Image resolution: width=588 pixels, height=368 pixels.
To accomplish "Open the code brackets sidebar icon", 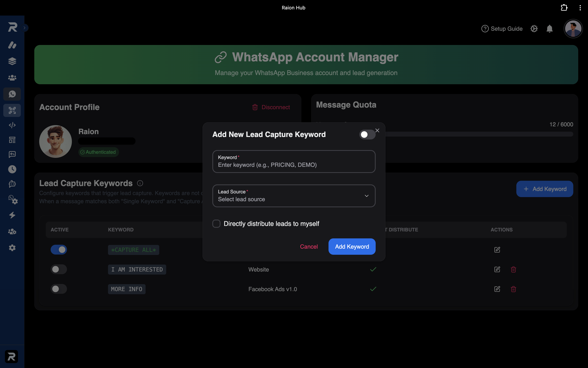I will click(x=12, y=125).
